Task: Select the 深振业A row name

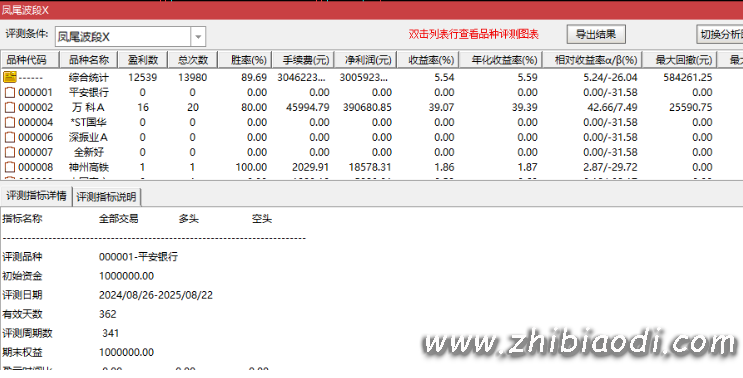Action: [x=89, y=137]
